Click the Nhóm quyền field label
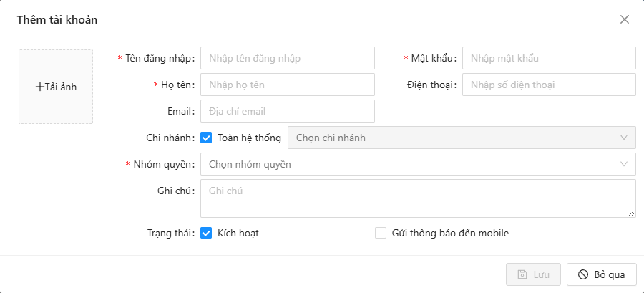 click(162, 164)
